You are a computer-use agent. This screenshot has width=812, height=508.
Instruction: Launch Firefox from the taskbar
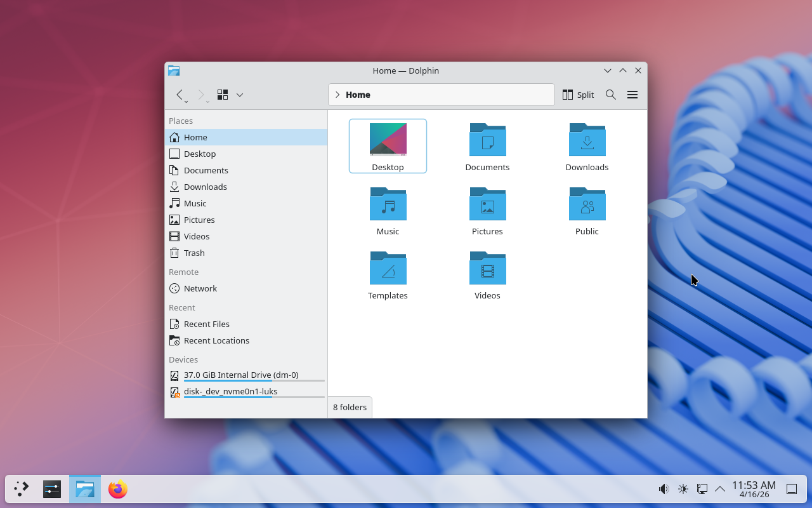(118, 489)
